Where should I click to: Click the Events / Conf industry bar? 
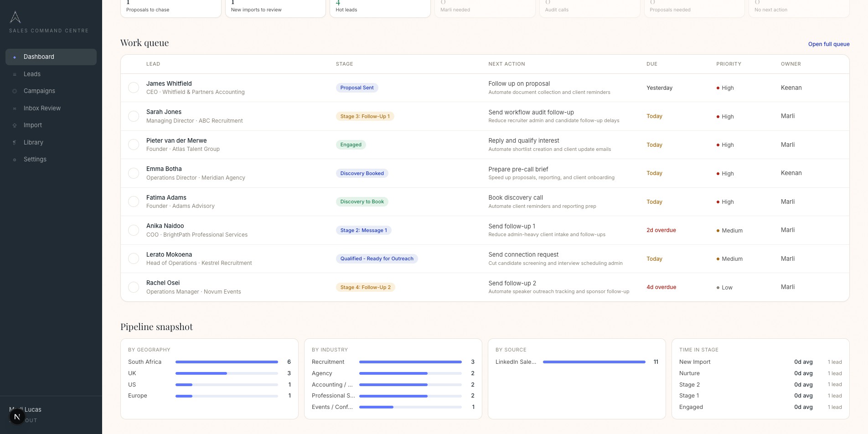pos(410,407)
